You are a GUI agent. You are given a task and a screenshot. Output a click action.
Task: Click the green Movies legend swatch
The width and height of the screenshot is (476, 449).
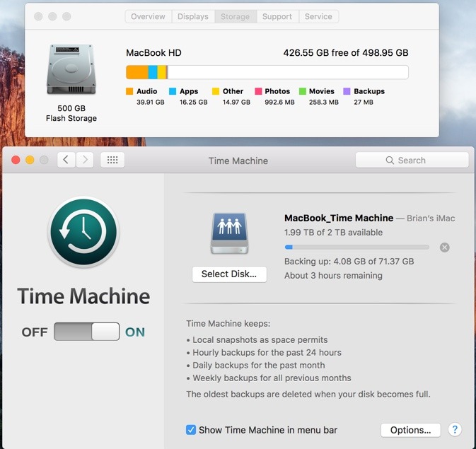[x=303, y=91]
